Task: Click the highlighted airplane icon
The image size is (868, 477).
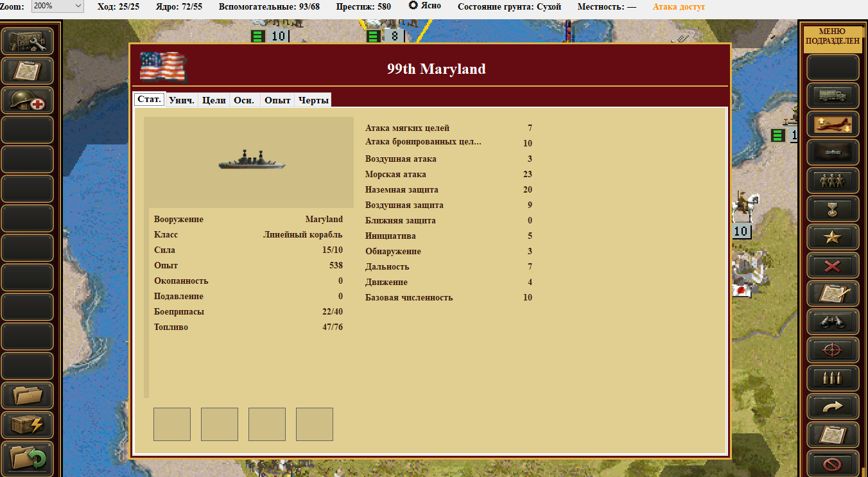Action: pyautogui.click(x=833, y=124)
